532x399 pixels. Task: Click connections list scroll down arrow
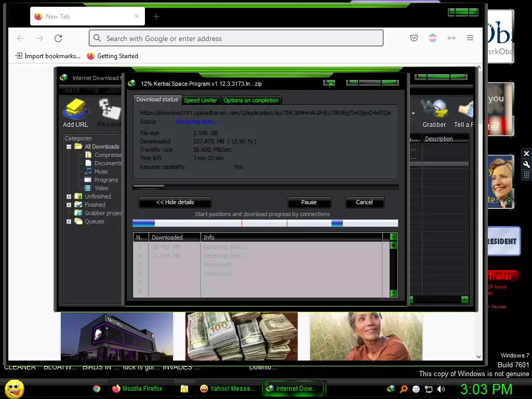pos(394,293)
